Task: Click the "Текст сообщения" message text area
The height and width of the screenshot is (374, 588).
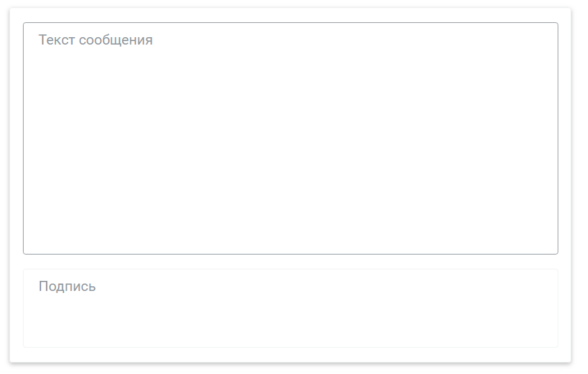Action: (x=290, y=138)
